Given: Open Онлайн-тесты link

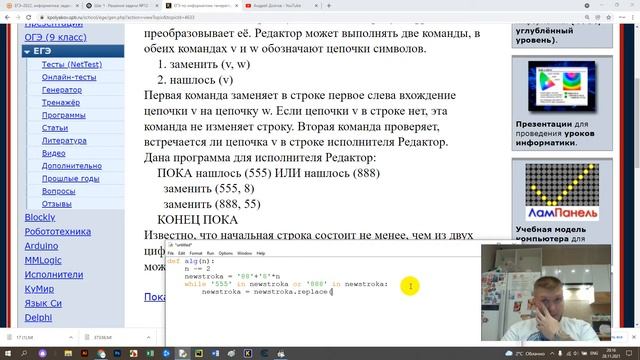Looking at the screenshot, I should pos(69,77).
